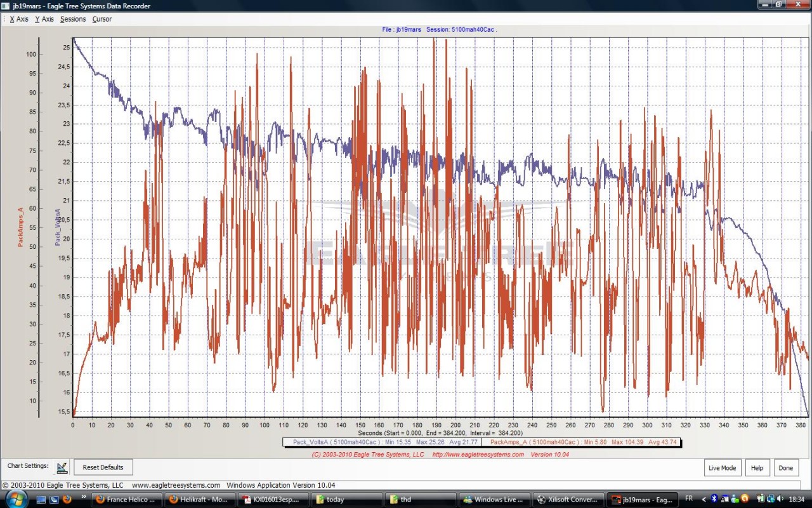Click the Done button
Screen dimensions: 812x508
tap(785, 468)
